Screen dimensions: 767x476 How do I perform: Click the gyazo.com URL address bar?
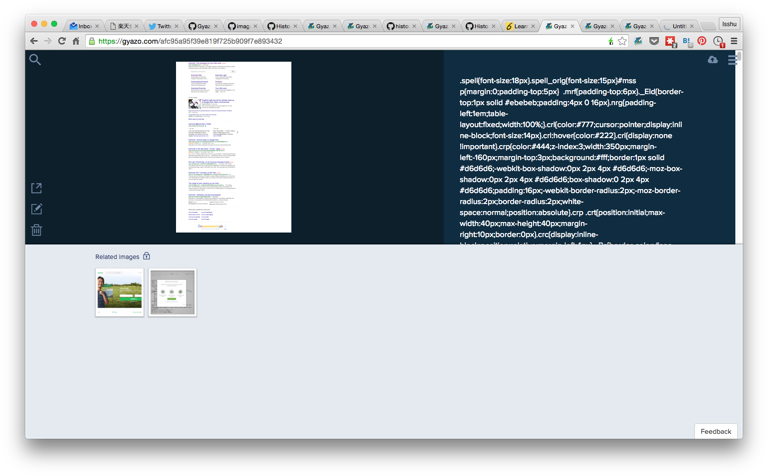[x=300, y=41]
